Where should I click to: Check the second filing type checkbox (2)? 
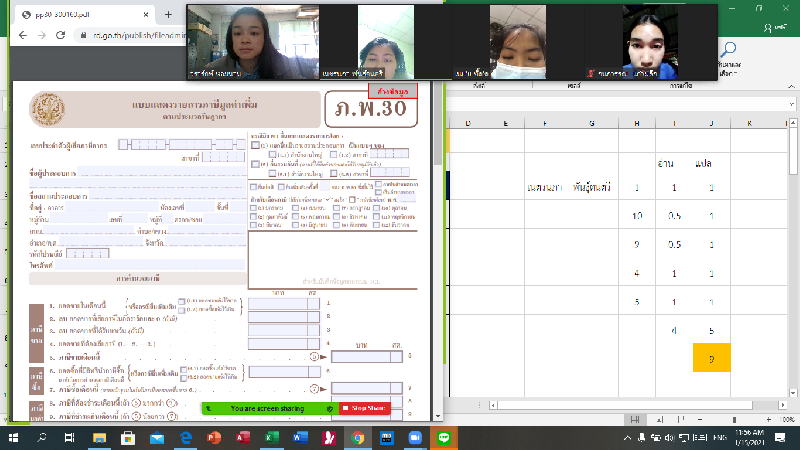coord(255,164)
